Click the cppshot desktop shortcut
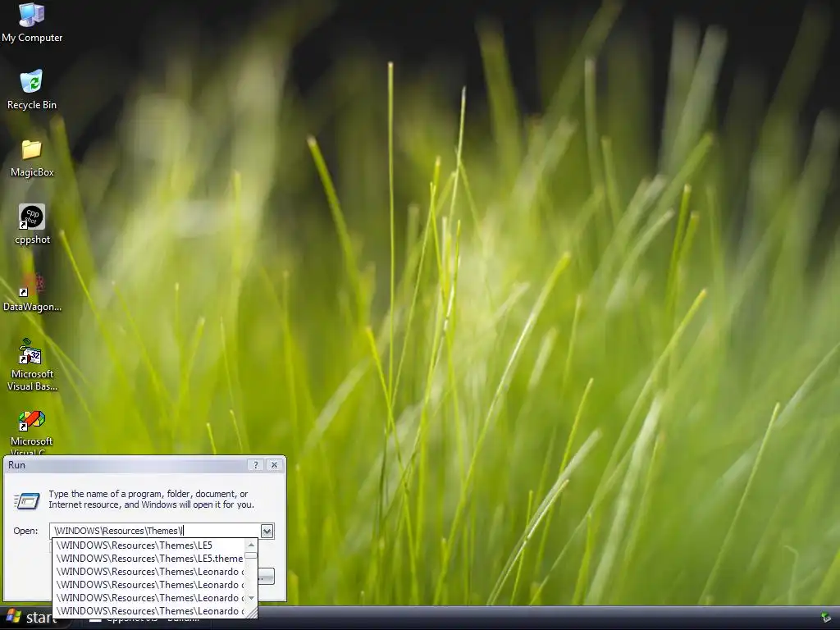 point(32,224)
